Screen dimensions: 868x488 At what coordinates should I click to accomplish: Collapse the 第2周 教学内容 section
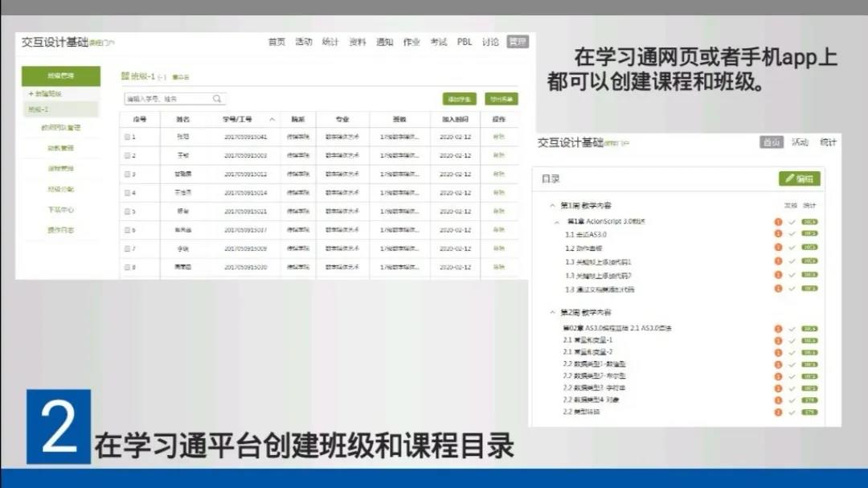tap(552, 313)
